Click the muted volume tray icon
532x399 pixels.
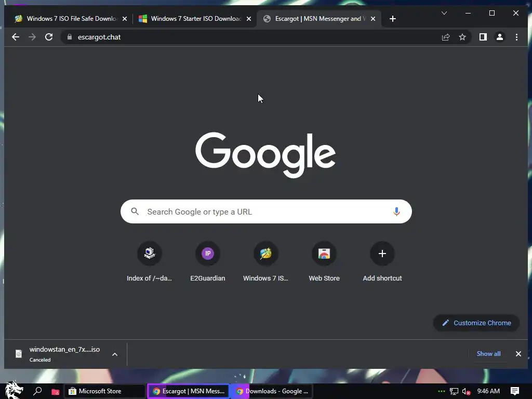pyautogui.click(x=466, y=392)
